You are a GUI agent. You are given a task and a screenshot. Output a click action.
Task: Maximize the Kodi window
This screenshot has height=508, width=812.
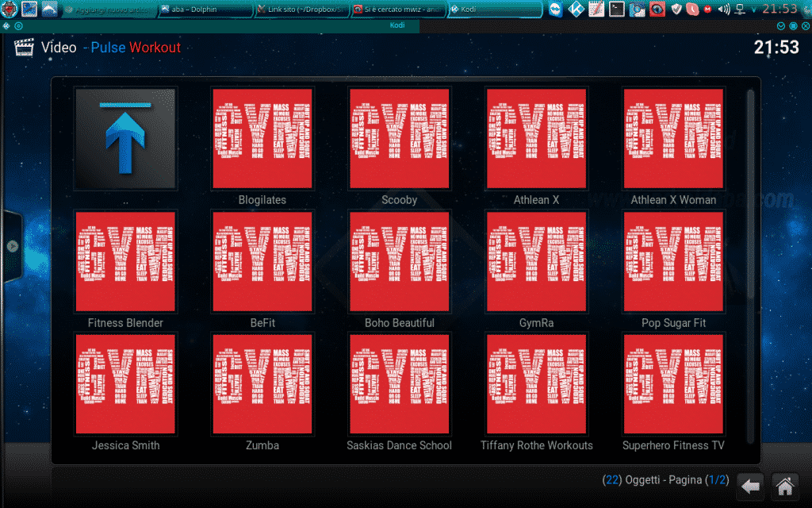793,25
